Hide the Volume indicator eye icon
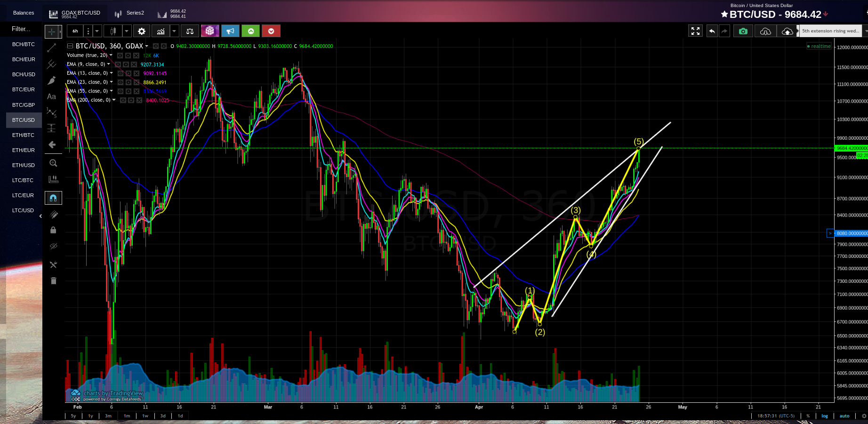 (120, 56)
